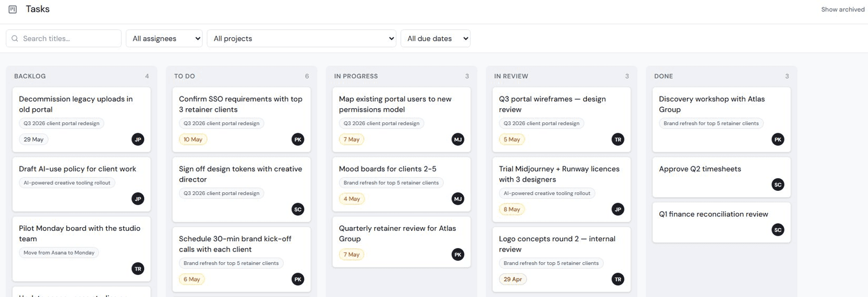Click PK avatar on Discovery workshop card

778,139
